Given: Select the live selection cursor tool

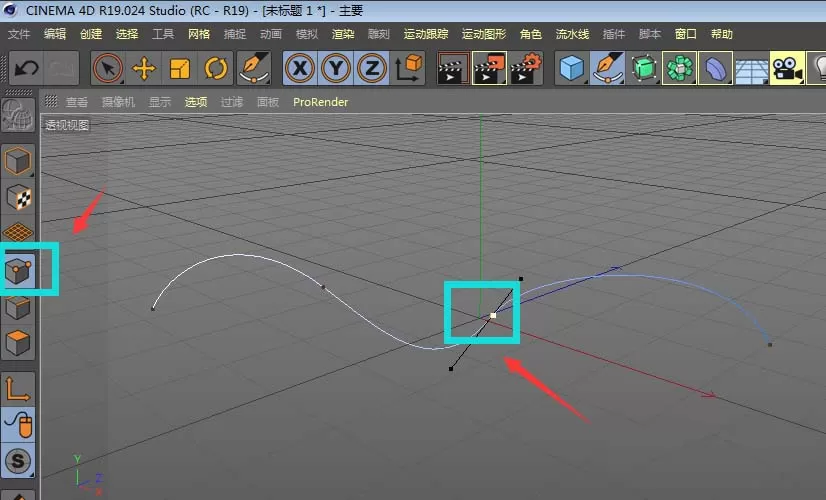Looking at the screenshot, I should tap(107, 68).
